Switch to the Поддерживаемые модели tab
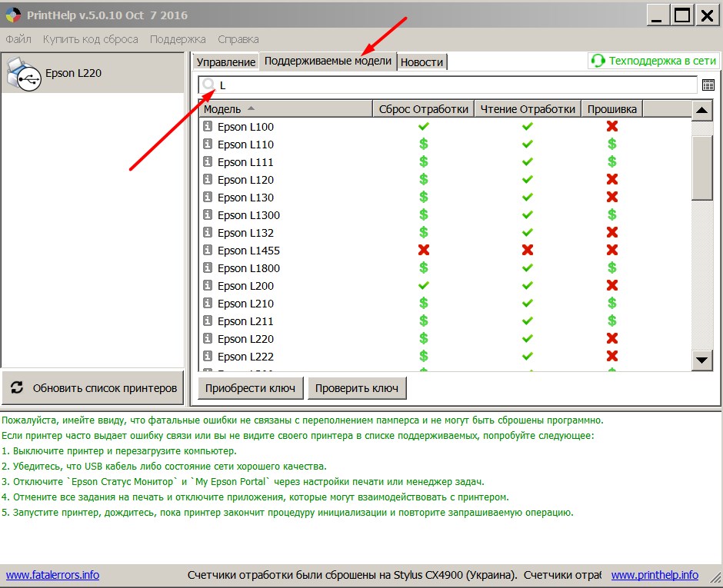 (328, 61)
